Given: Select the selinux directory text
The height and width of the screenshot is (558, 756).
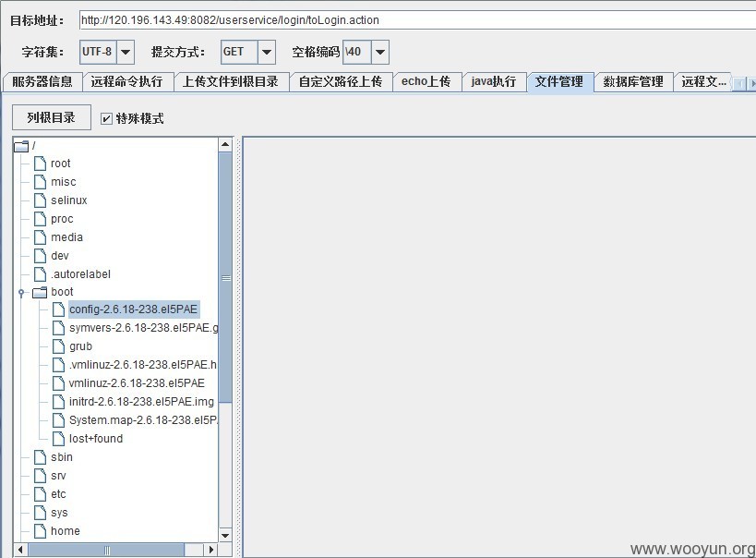Looking at the screenshot, I should (69, 200).
